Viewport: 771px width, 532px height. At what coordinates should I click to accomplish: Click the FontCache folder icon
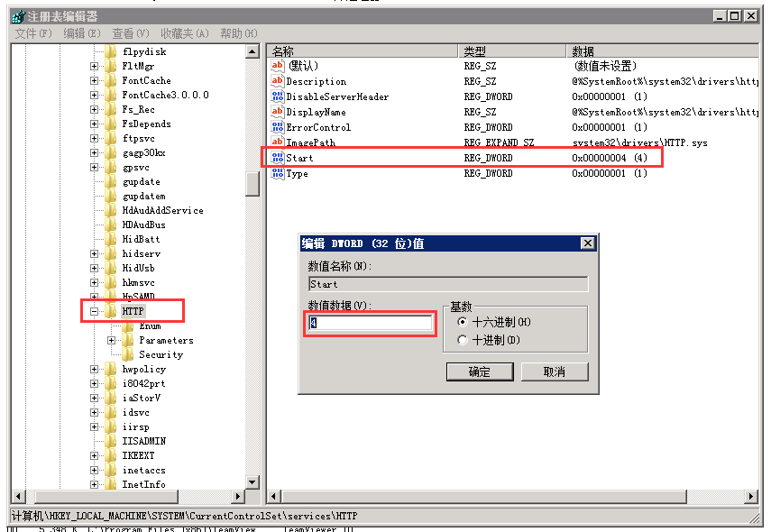pyautogui.click(x=111, y=80)
